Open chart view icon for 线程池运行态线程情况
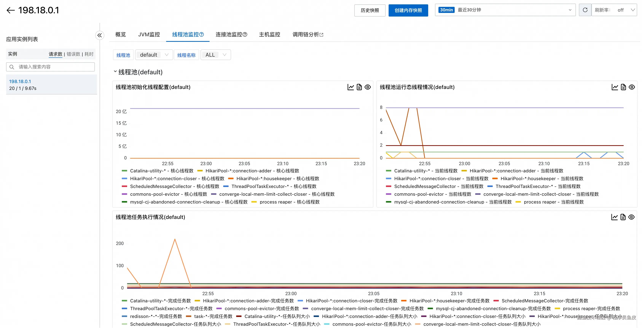Image resolution: width=644 pixels, height=328 pixels. [615, 87]
